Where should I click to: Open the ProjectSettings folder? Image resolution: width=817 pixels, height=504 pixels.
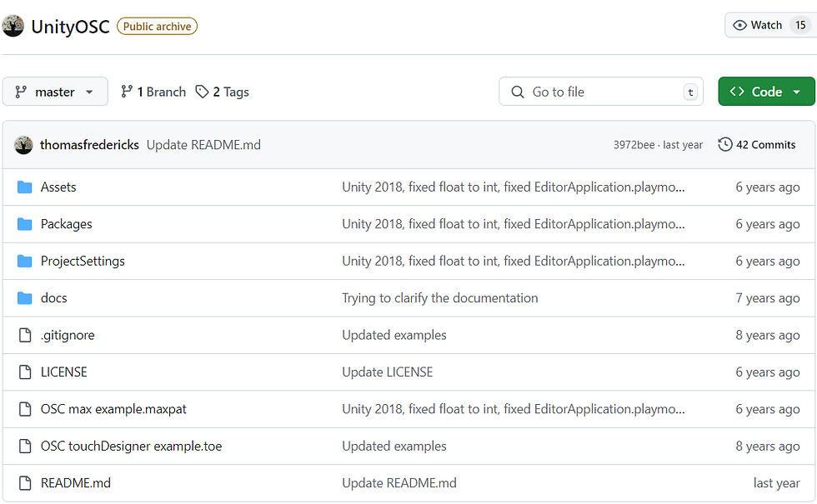[x=83, y=261]
